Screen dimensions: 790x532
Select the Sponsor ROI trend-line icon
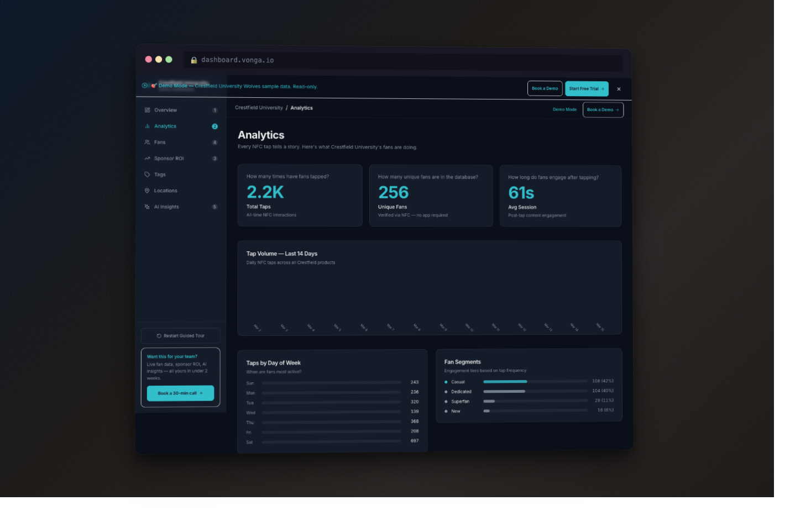pos(147,158)
